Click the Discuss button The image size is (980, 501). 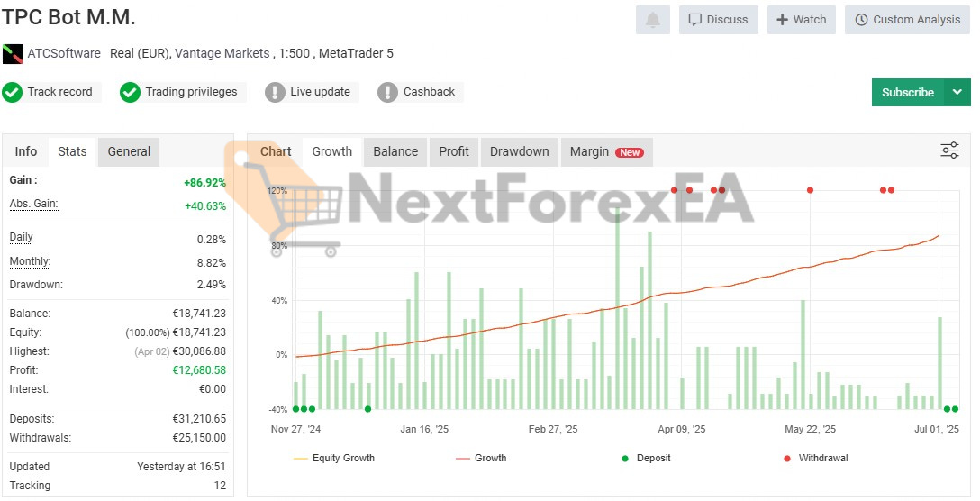[x=718, y=20]
